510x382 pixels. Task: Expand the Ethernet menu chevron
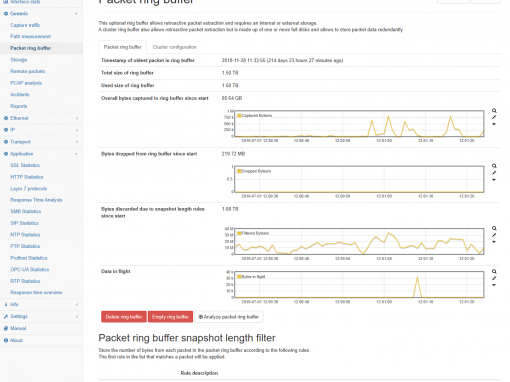(77, 118)
